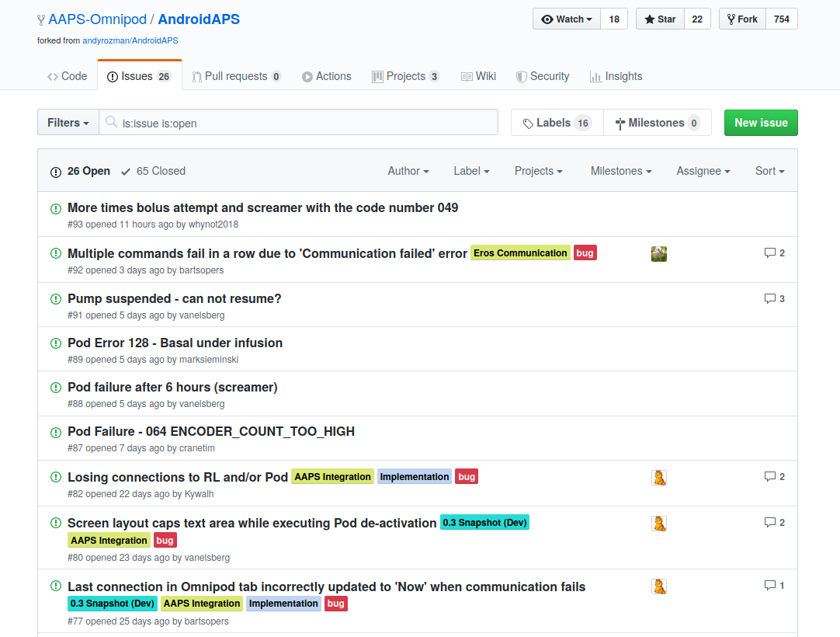This screenshot has height=637, width=840.
Task: Switch to the Issues tab
Action: coord(139,76)
